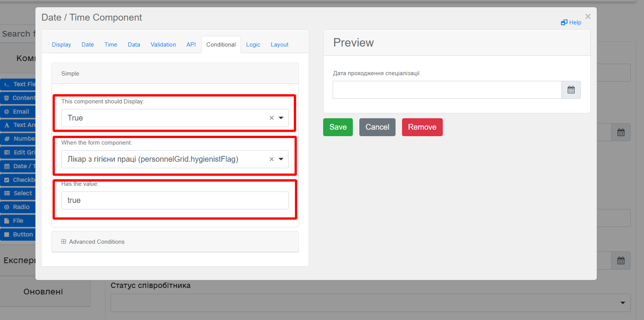
Task: Choose the Select component in sidebar
Action: click(18, 193)
